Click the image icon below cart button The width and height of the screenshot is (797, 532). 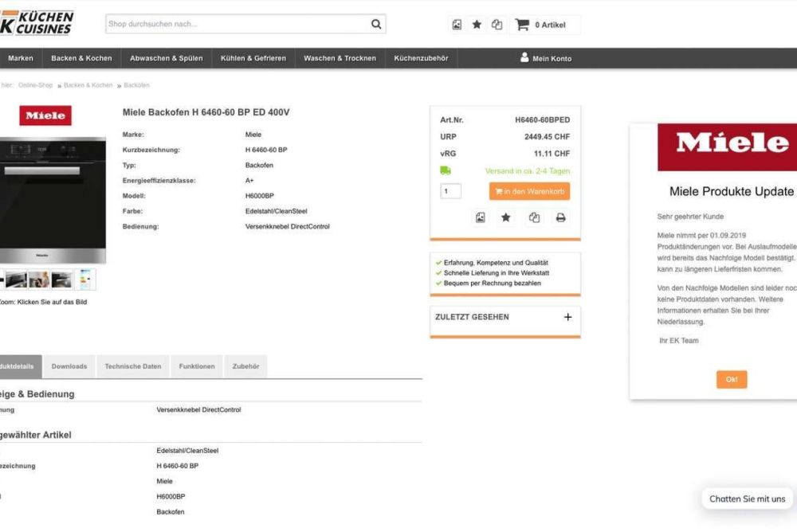481,217
